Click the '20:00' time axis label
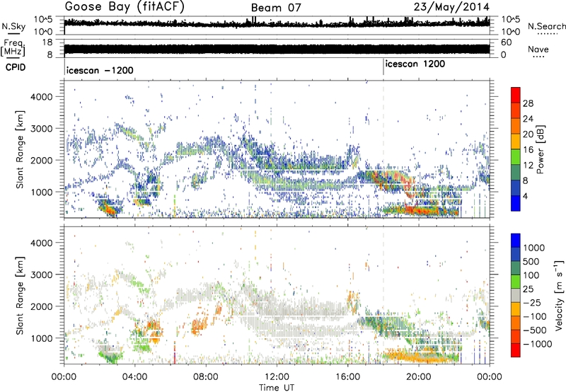566x392 pixels. (x=418, y=377)
